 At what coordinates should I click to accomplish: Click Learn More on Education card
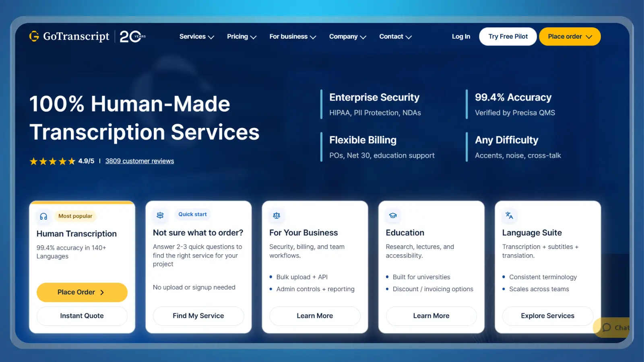431,316
